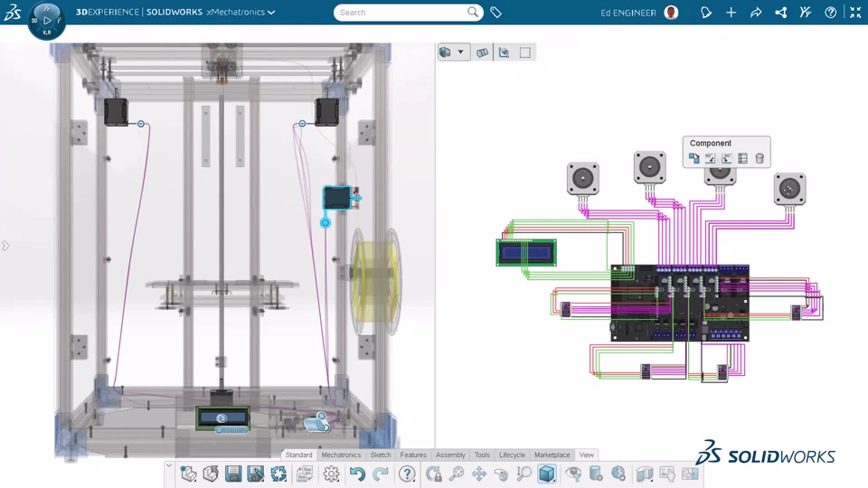868x488 pixels.
Task: Click the plus (add) icon in top bar
Action: click(731, 12)
